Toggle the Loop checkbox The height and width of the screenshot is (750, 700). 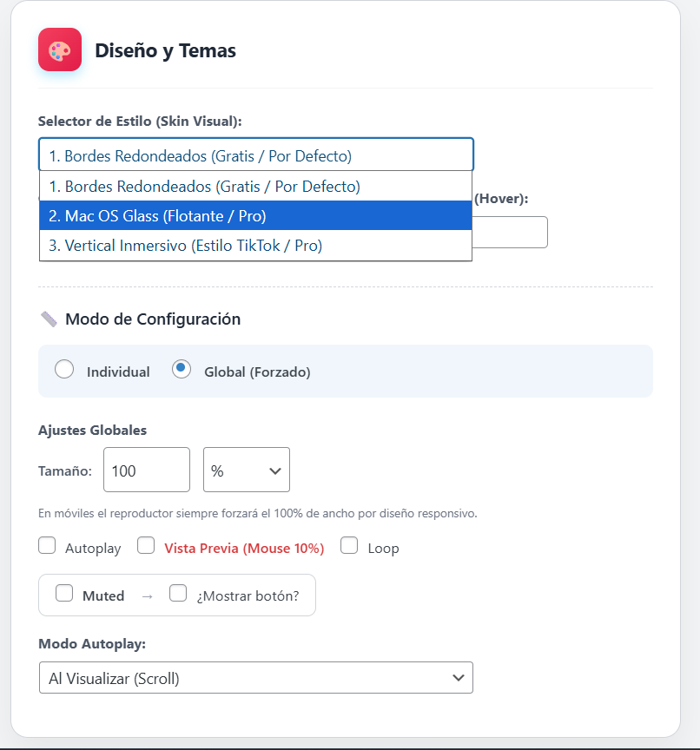[x=350, y=546]
